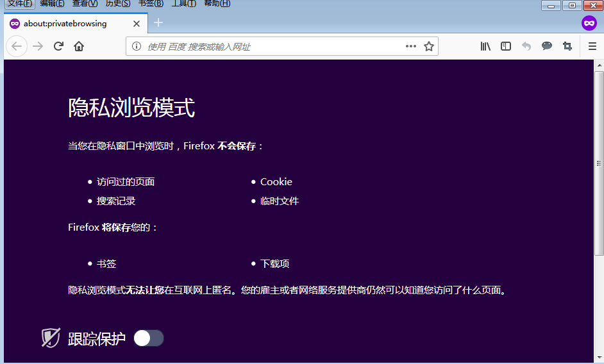Open a new tab with plus button

click(158, 22)
